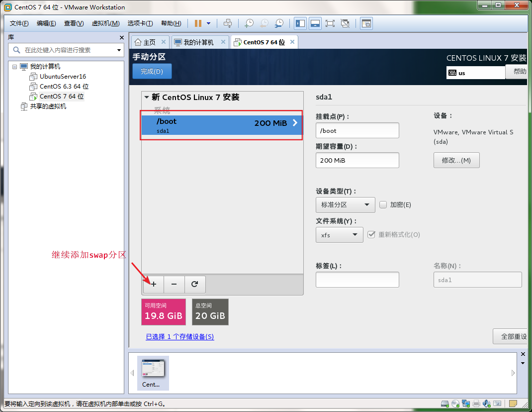Open the 帮助(H) menu
This screenshot has height=412, width=532.
(x=171, y=23)
